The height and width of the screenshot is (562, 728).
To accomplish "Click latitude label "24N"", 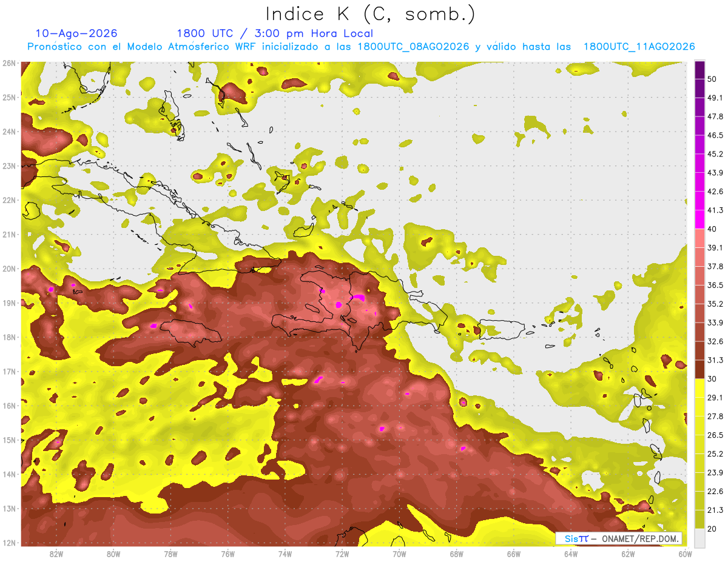I will 8,132.
